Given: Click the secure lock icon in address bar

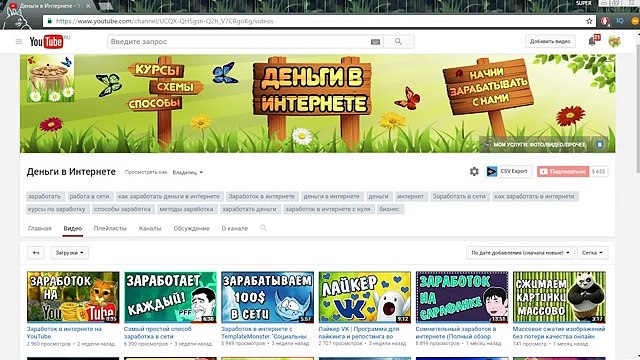Looking at the screenshot, I should [x=50, y=21].
